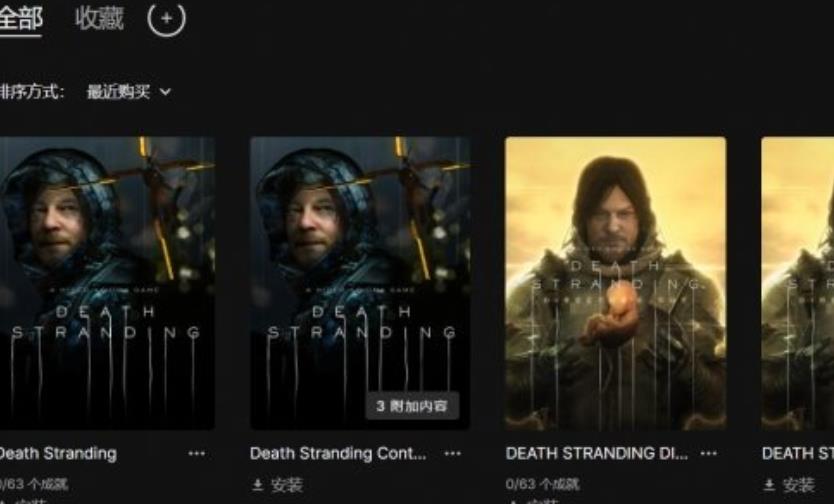Select the Director's Cut yellow cover art
Viewport: 834px width, 504px height.
(615, 283)
